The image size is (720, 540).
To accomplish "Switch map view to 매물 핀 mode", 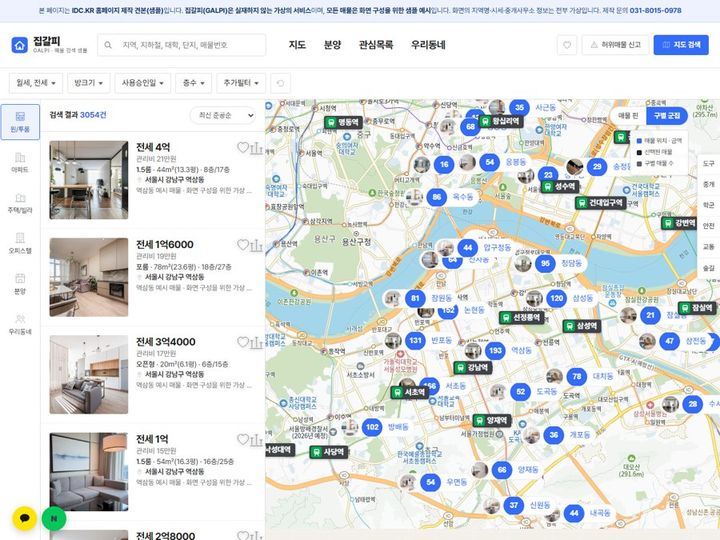I will 628,116.
